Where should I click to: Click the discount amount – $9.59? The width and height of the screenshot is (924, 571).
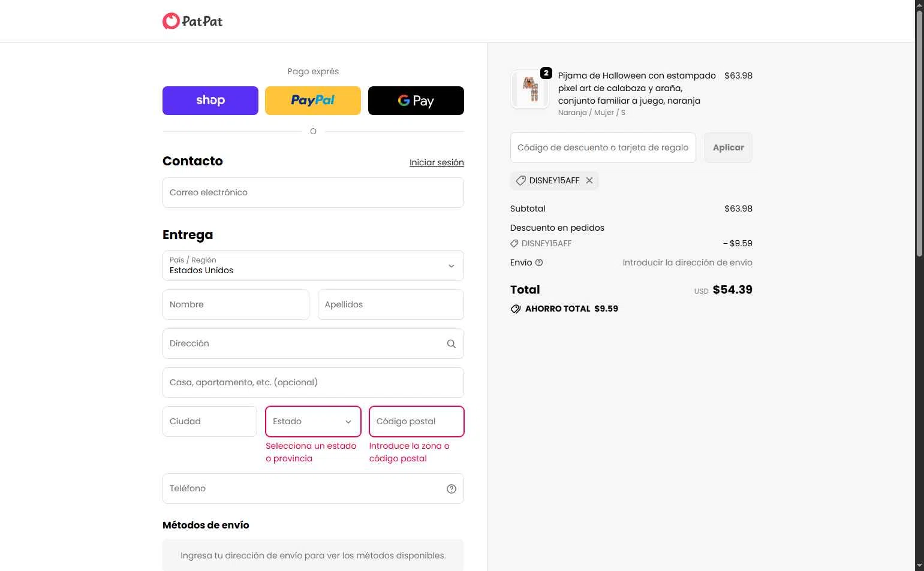[738, 243]
